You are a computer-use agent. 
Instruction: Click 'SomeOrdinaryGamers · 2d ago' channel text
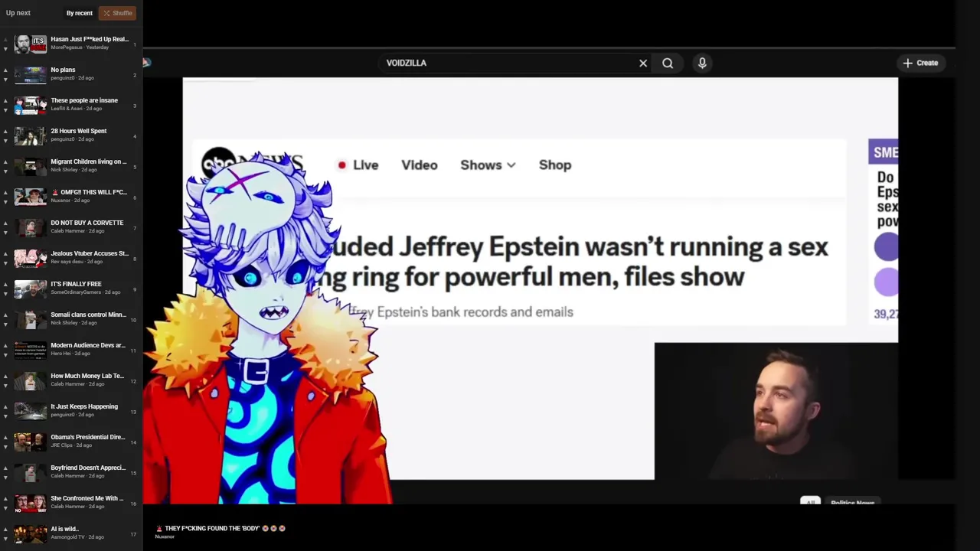click(86, 292)
